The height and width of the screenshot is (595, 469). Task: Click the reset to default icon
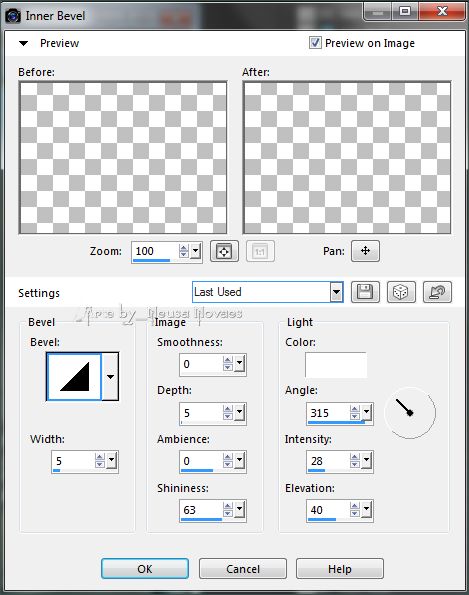pyautogui.click(x=437, y=292)
